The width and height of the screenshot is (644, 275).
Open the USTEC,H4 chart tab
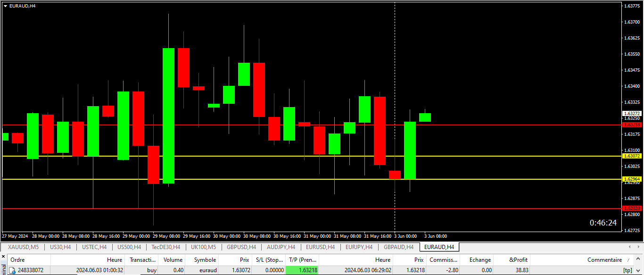click(94, 247)
